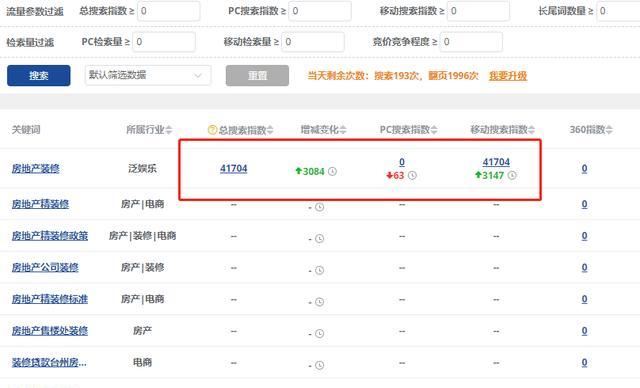Click history clock icon in 房地产精装修标准 row
This screenshot has width=640, height=388.
(x=320, y=302)
